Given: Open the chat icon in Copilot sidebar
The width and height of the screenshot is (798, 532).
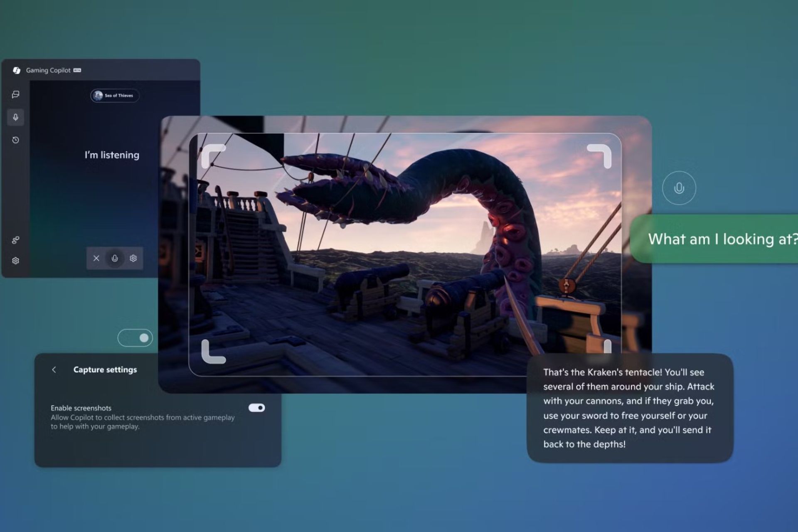Looking at the screenshot, I should [x=16, y=95].
